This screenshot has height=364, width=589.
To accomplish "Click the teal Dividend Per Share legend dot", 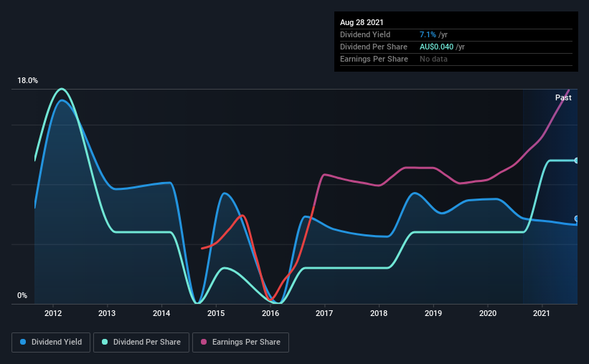I will click(105, 342).
